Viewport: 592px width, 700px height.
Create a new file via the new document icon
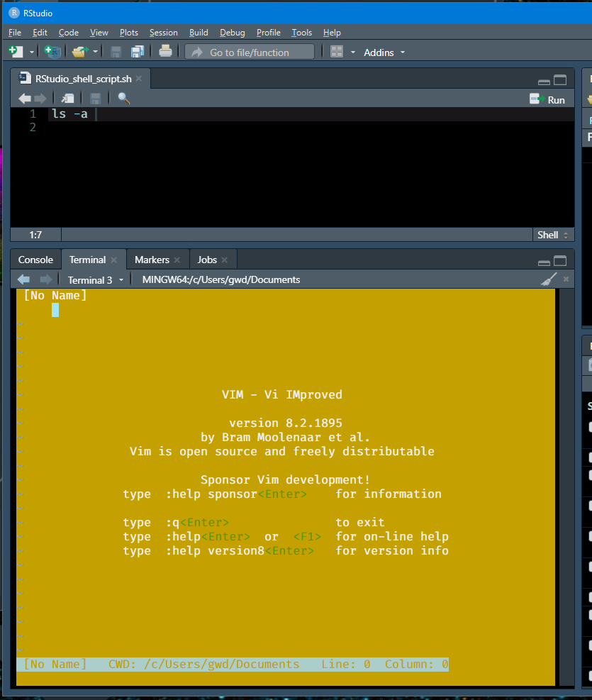tap(16, 52)
